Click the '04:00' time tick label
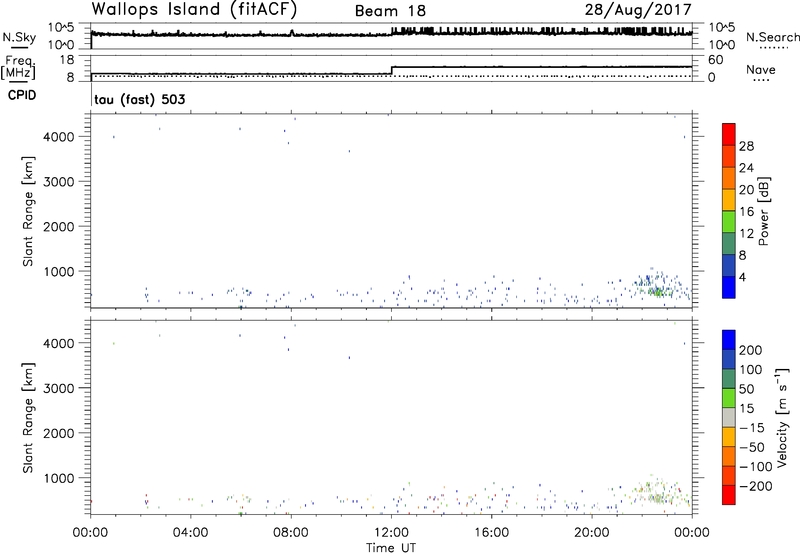The width and height of the screenshot is (800, 554). (190, 533)
